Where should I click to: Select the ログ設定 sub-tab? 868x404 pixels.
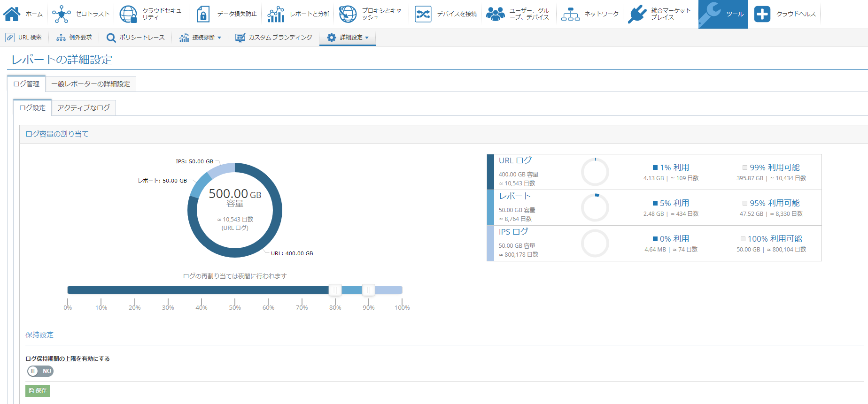32,108
